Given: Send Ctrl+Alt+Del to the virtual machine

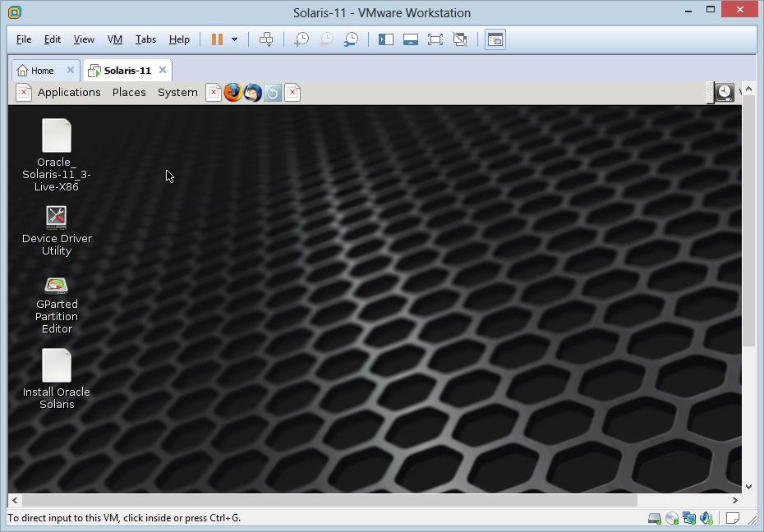Looking at the screenshot, I should tap(266, 39).
